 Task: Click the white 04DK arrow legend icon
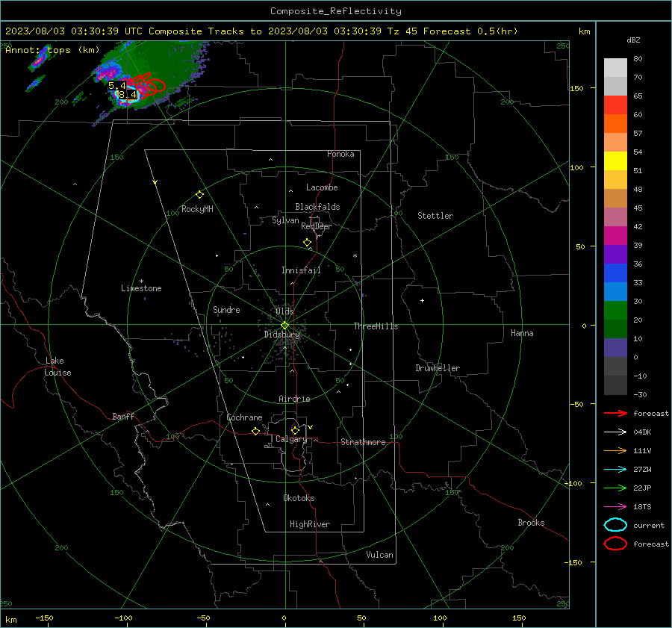pyautogui.click(x=615, y=432)
